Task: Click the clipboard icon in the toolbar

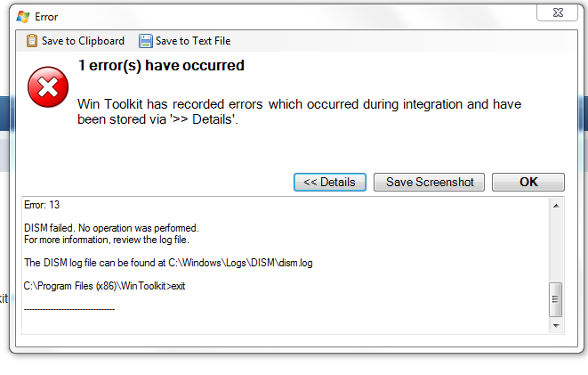Action: (x=32, y=41)
